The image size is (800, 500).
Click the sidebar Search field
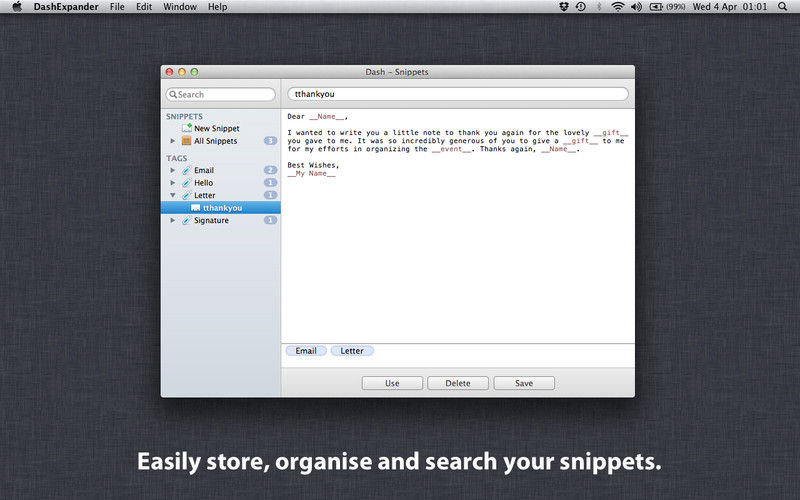220,94
